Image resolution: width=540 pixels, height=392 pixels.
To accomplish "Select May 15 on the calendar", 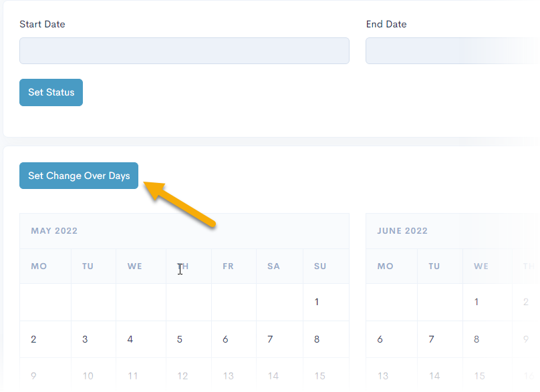I will click(319, 376).
